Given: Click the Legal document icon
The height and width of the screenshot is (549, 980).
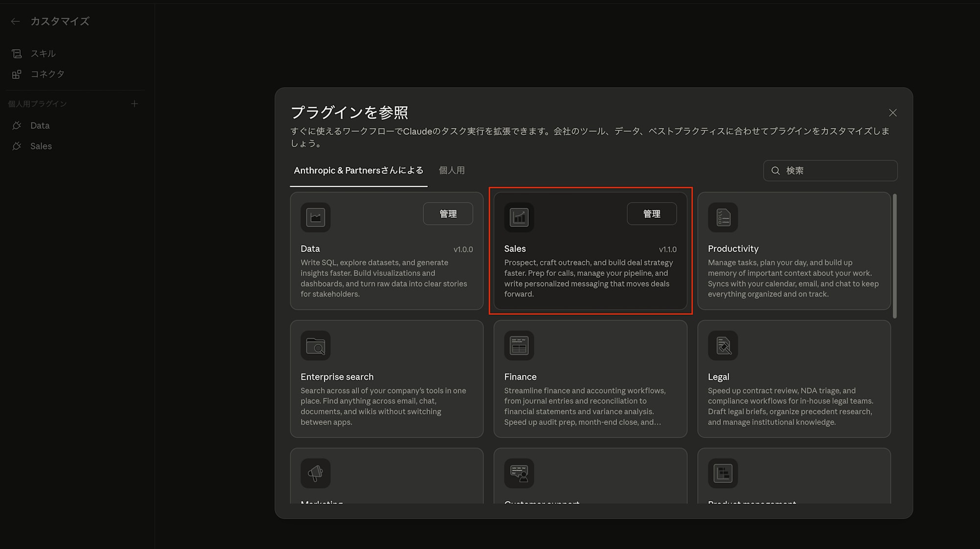Looking at the screenshot, I should (723, 346).
